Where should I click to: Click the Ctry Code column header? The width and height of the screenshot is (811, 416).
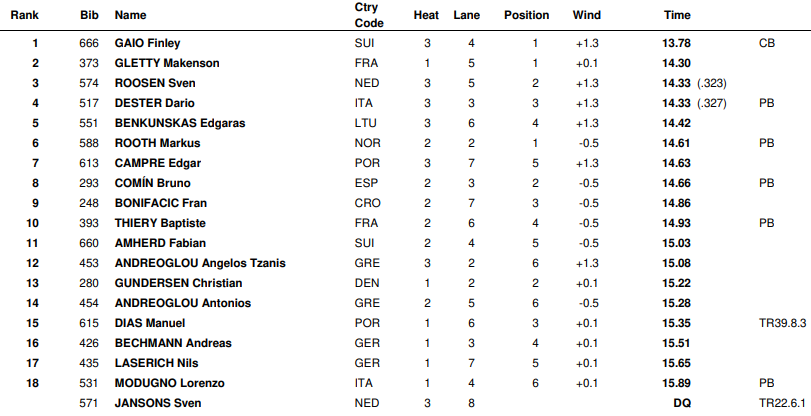point(369,15)
